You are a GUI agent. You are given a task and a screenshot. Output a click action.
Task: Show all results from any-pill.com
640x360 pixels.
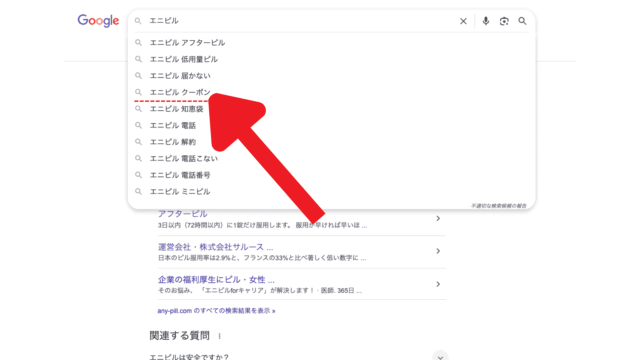[x=216, y=311]
